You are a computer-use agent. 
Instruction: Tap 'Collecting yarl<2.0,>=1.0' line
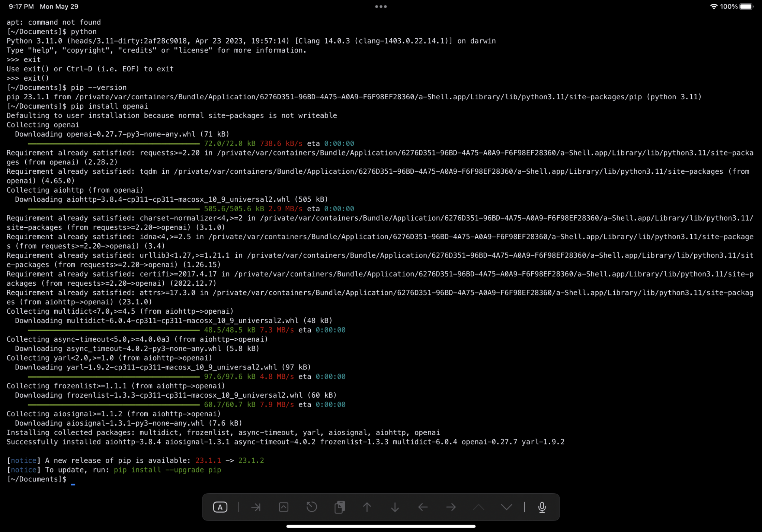coord(109,358)
